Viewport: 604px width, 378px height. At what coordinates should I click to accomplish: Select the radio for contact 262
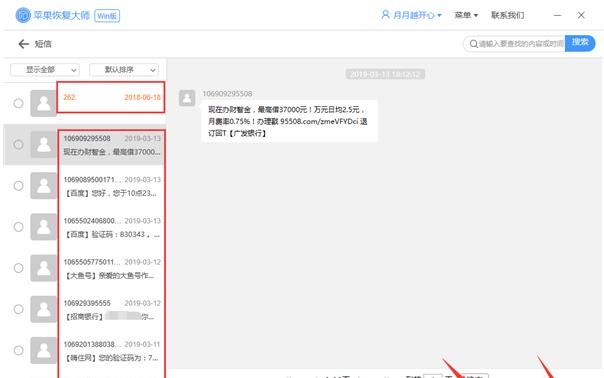coord(18,103)
